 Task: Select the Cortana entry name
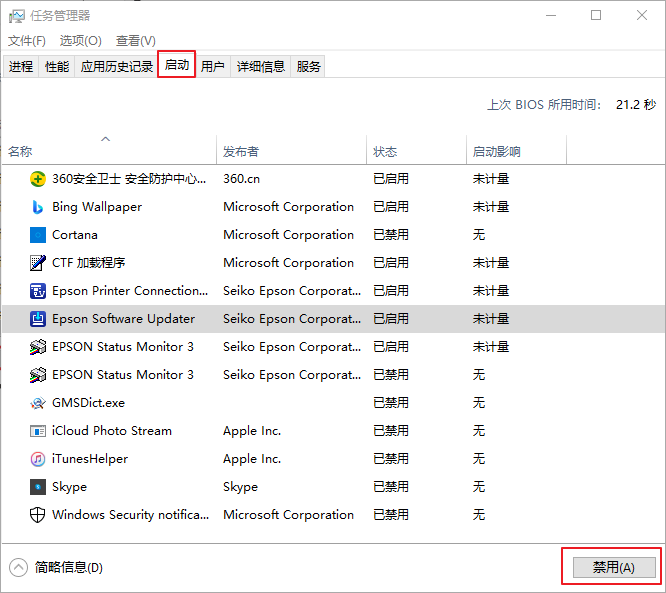point(75,235)
